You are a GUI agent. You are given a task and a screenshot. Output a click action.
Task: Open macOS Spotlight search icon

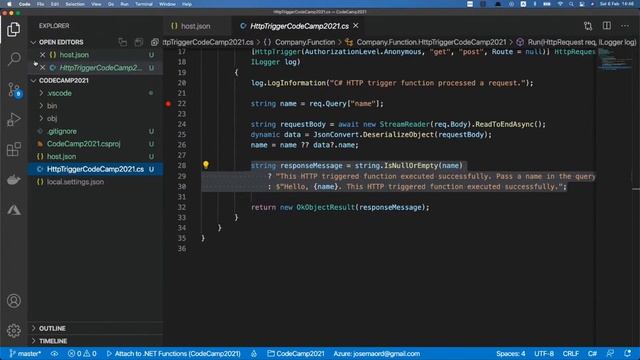[571, 4]
